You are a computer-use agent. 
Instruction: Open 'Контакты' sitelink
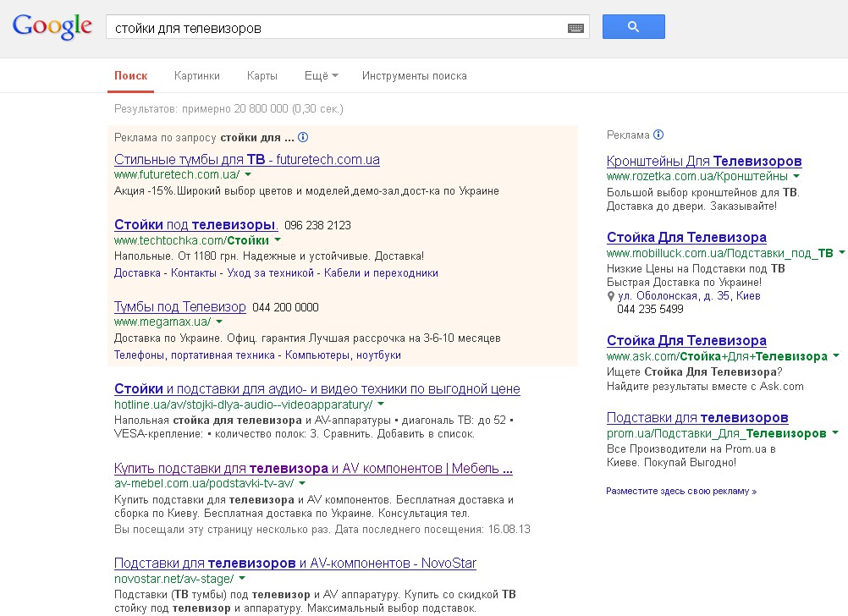(x=194, y=273)
